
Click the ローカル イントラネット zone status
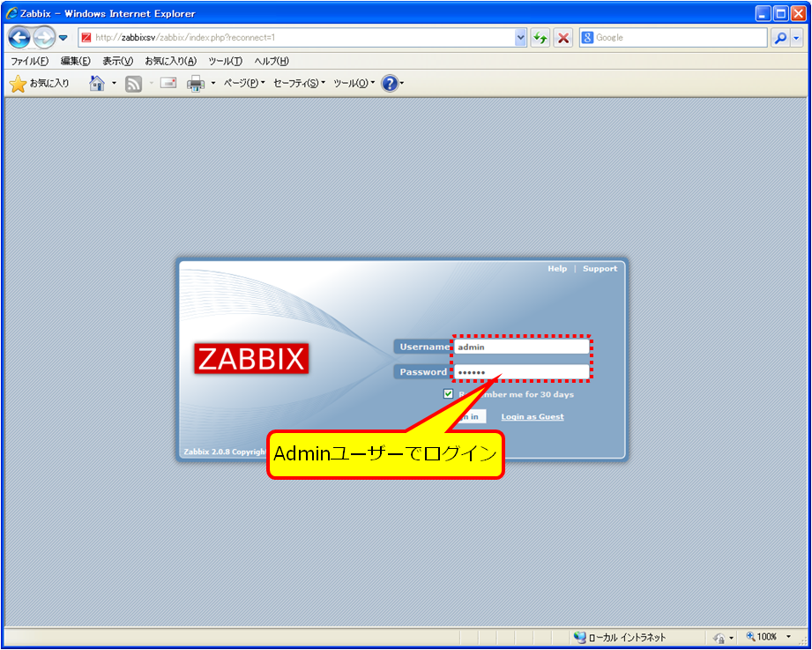point(620,637)
